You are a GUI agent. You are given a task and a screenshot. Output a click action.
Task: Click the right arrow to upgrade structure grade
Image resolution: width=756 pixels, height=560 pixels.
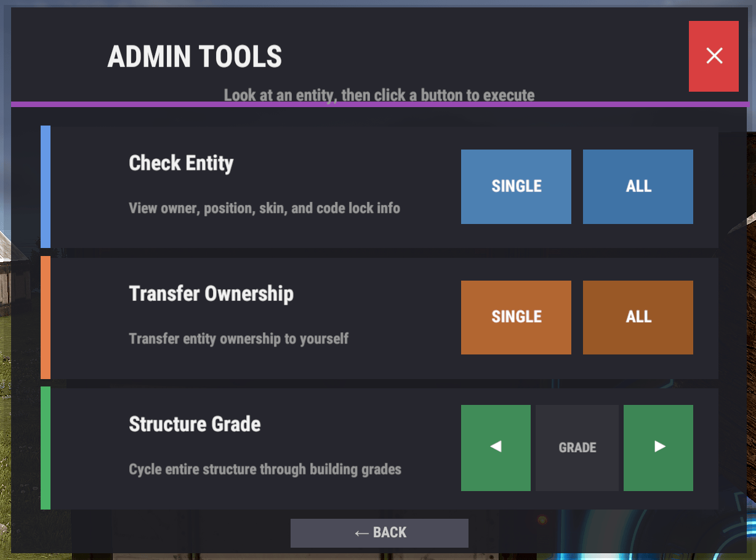(658, 447)
